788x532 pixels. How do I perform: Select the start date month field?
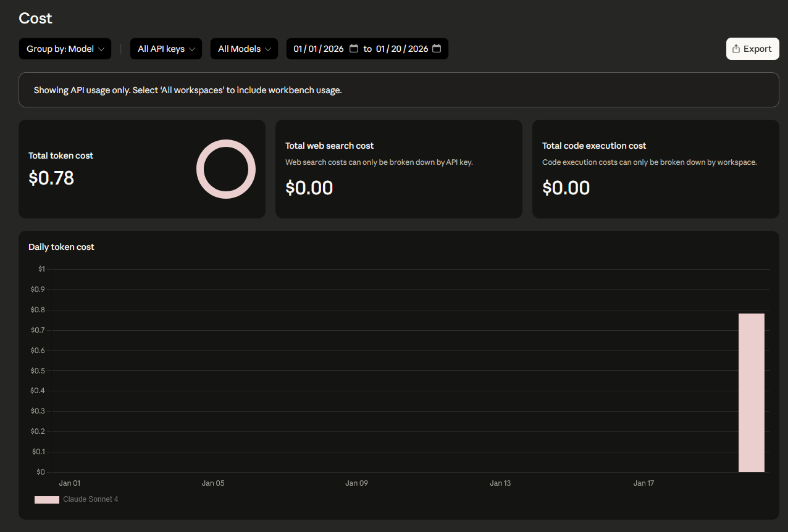click(298, 49)
